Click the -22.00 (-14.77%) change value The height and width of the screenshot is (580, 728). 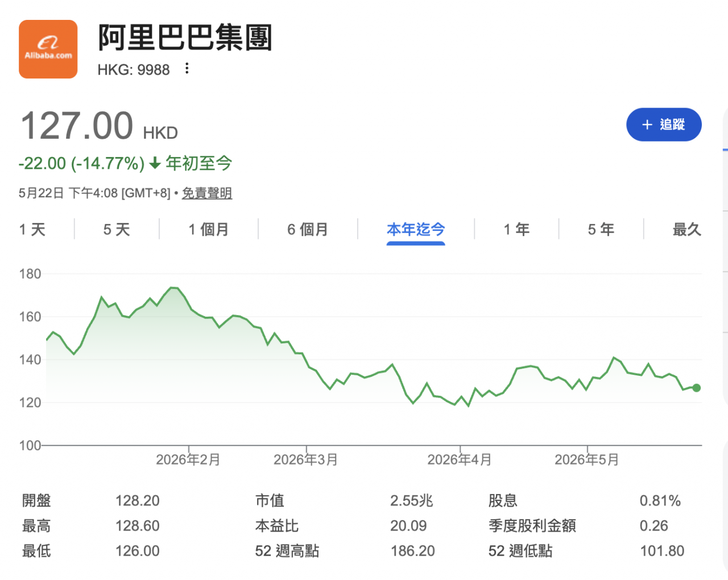[x=81, y=164]
